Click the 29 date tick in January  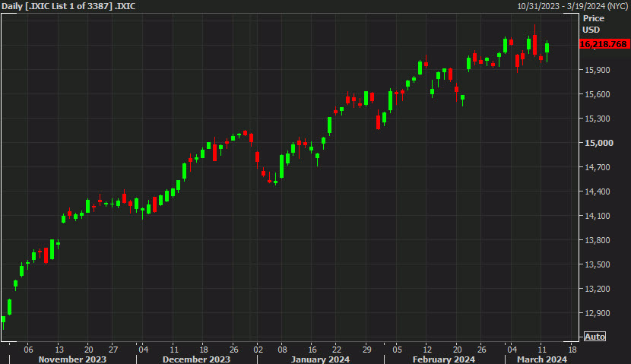click(366, 349)
